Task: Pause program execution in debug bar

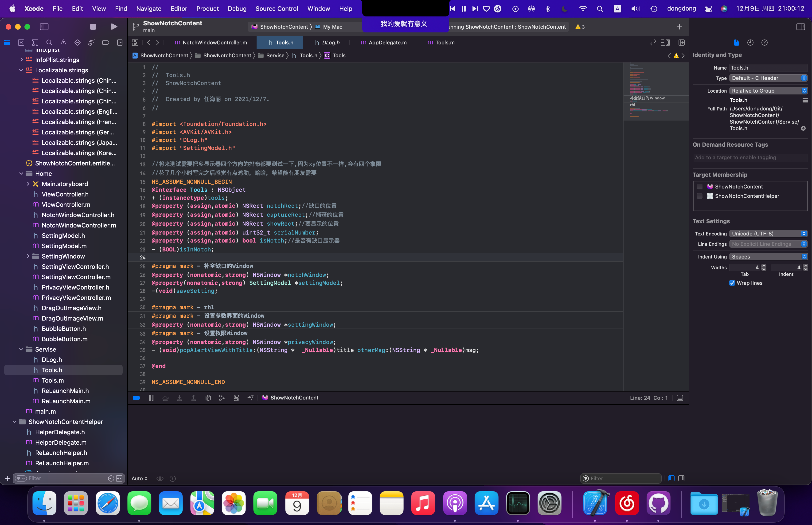Action: point(151,398)
